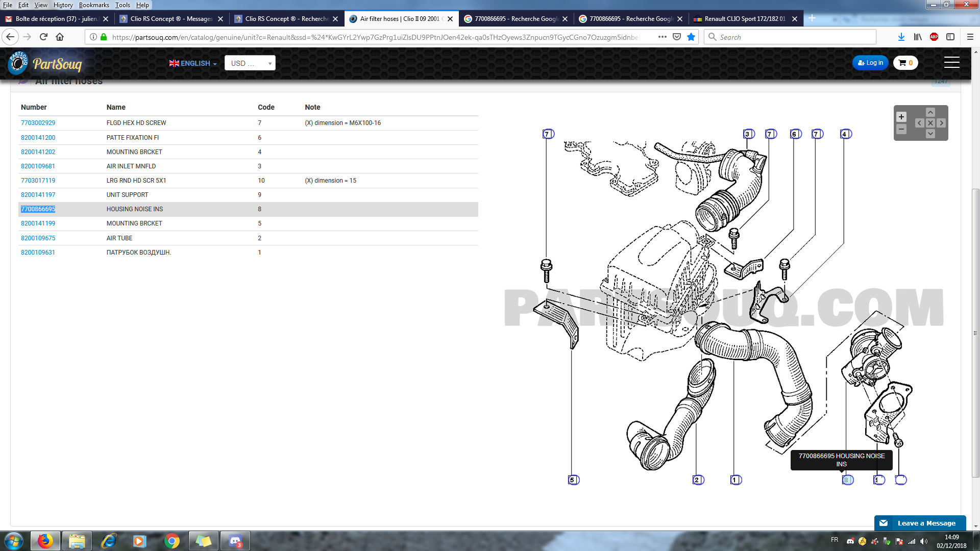980x551 pixels.
Task: Pan the diagram downward
Action: tap(930, 134)
